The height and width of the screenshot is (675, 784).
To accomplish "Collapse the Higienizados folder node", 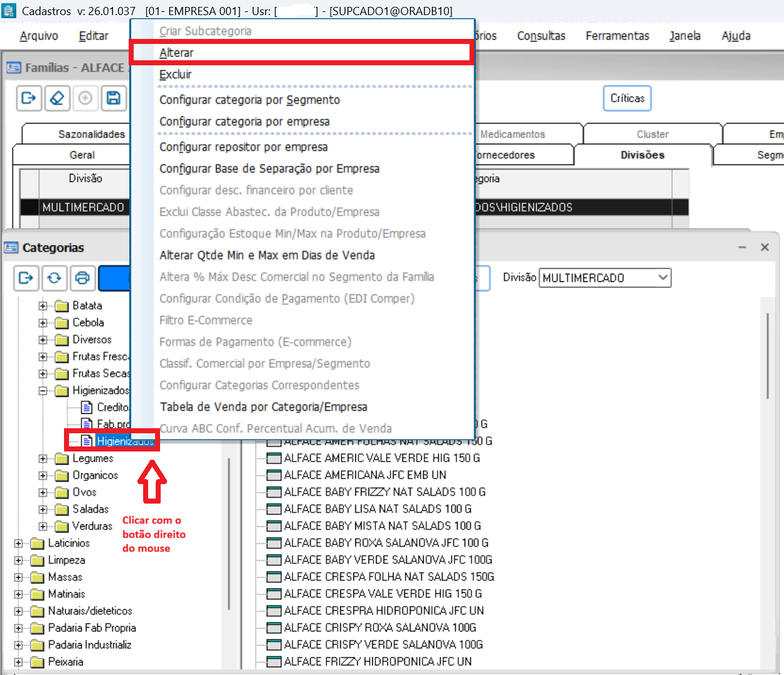I will pyautogui.click(x=43, y=391).
